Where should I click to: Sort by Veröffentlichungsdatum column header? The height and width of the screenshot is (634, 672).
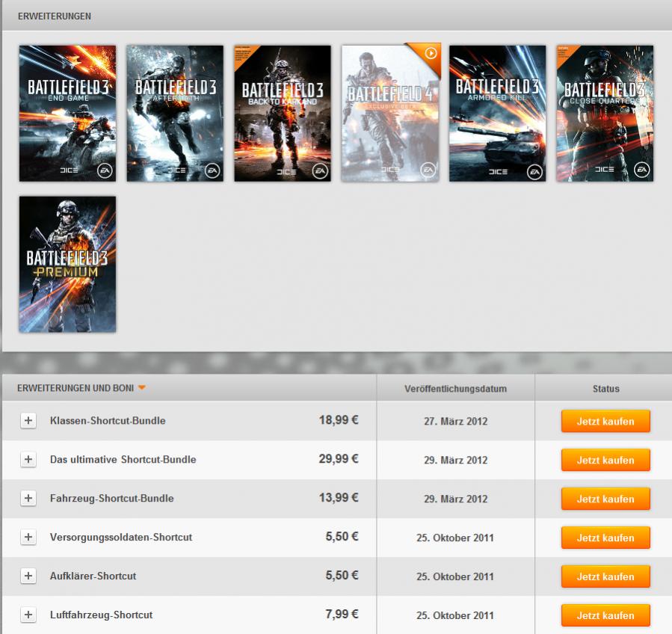tap(455, 389)
